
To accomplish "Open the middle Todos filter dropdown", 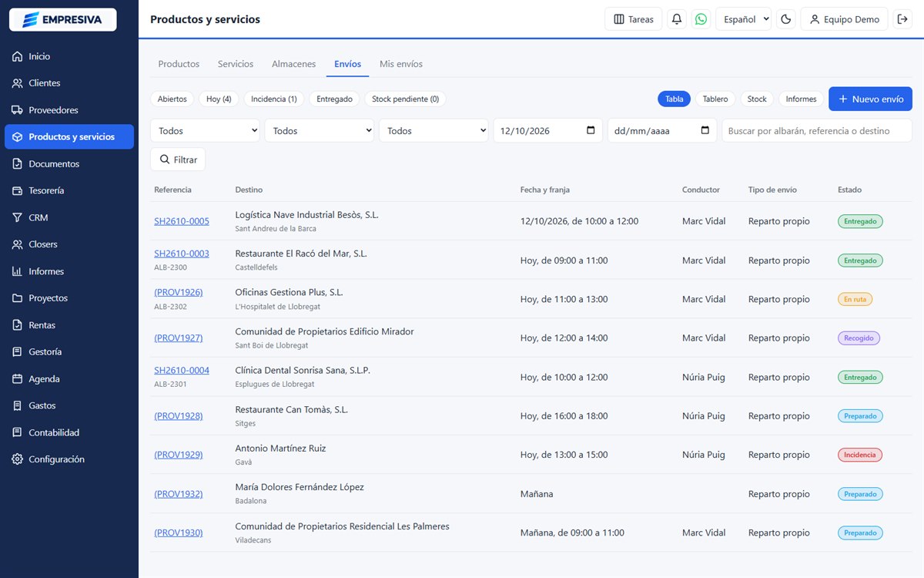I will pyautogui.click(x=320, y=131).
